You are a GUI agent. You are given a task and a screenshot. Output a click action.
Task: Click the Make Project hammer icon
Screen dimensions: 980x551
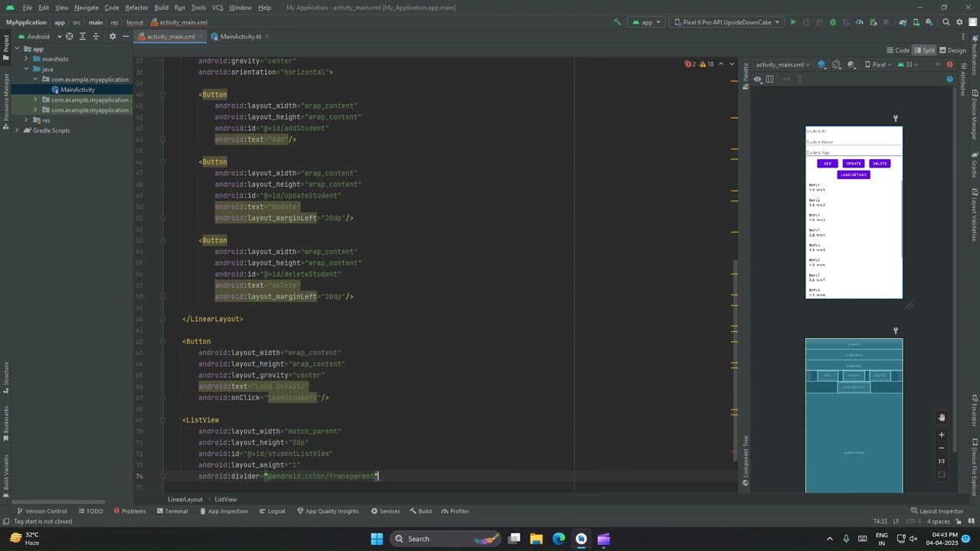pos(617,22)
